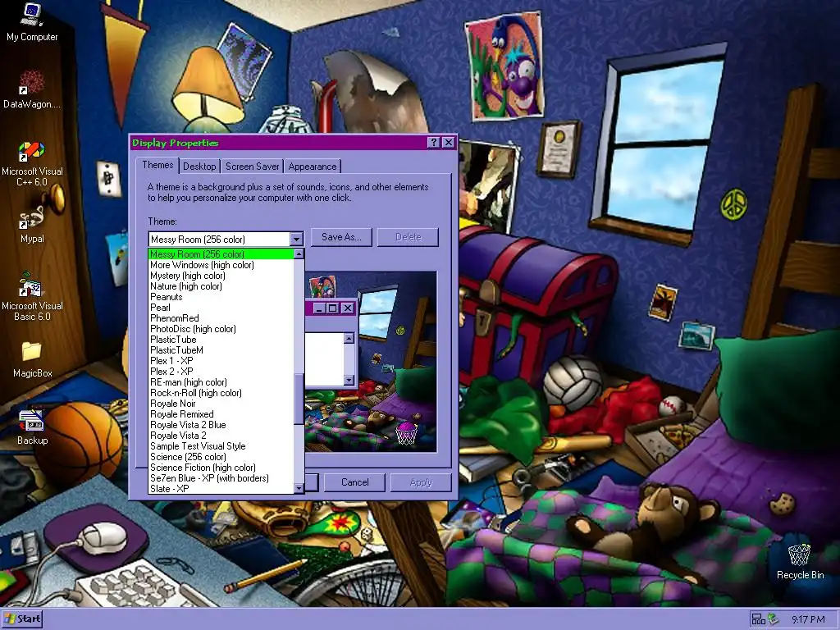Select Science Fiction (high color) theme
Screen dimensions: 840x630
[221, 468]
